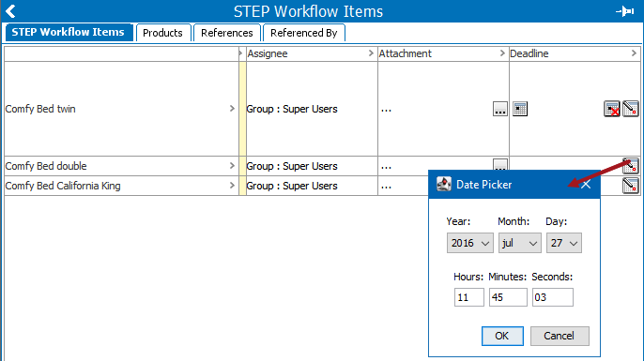Switch to the Referenced By tab
Screen dimensions: 644x361
(x=303, y=33)
